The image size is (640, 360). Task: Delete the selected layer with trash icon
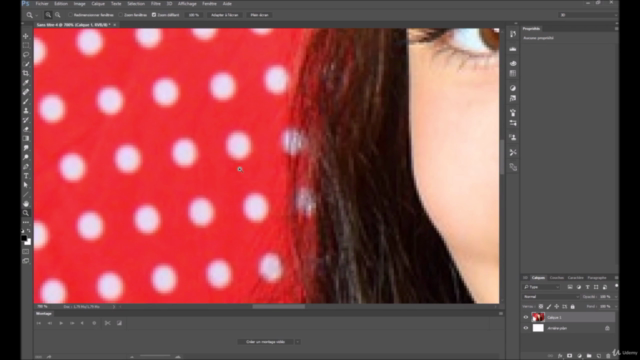click(x=608, y=356)
